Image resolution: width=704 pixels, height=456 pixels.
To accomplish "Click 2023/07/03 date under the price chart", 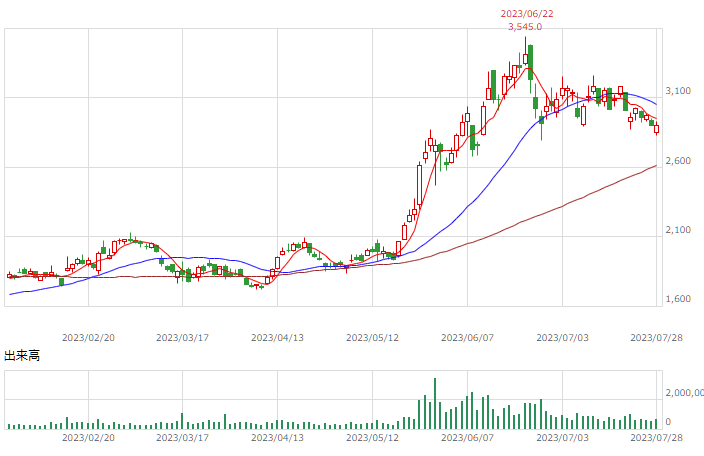I will point(562,338).
